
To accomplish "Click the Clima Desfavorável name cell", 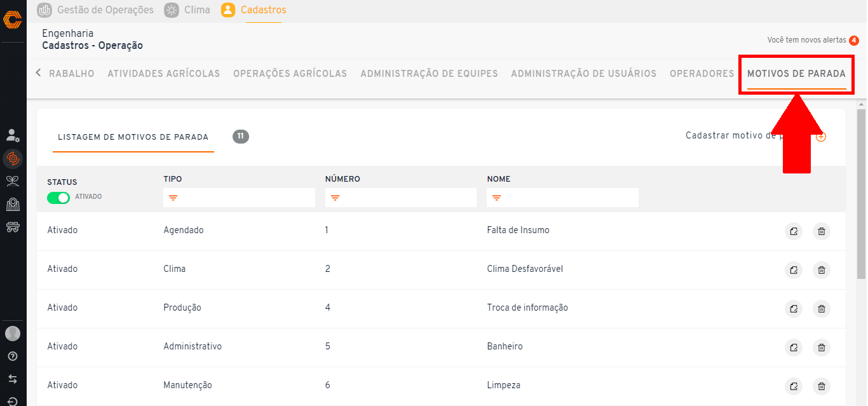I will click(526, 269).
